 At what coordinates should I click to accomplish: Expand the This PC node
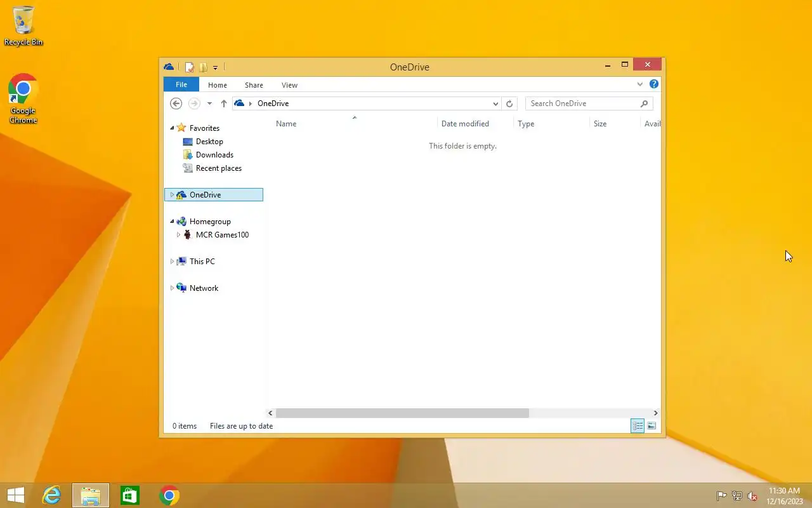172,262
